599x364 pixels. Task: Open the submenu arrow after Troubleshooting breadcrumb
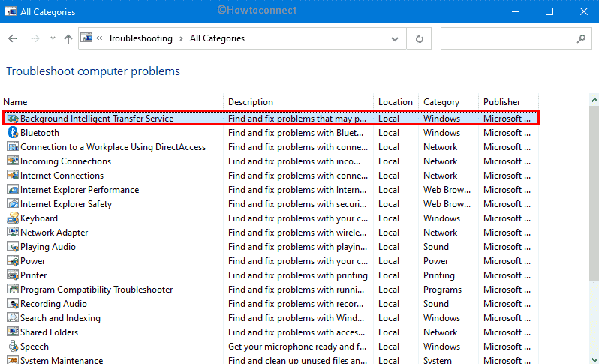pos(181,38)
